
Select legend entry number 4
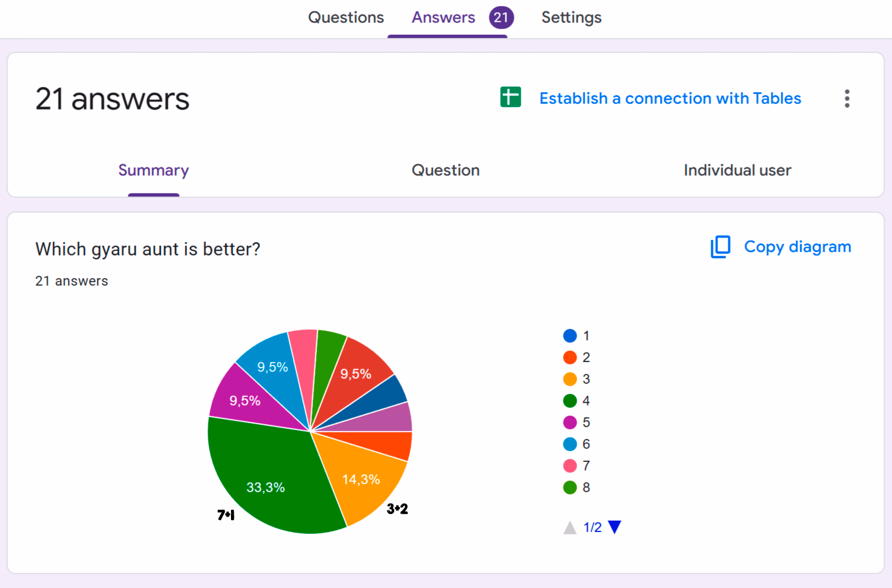(577, 401)
